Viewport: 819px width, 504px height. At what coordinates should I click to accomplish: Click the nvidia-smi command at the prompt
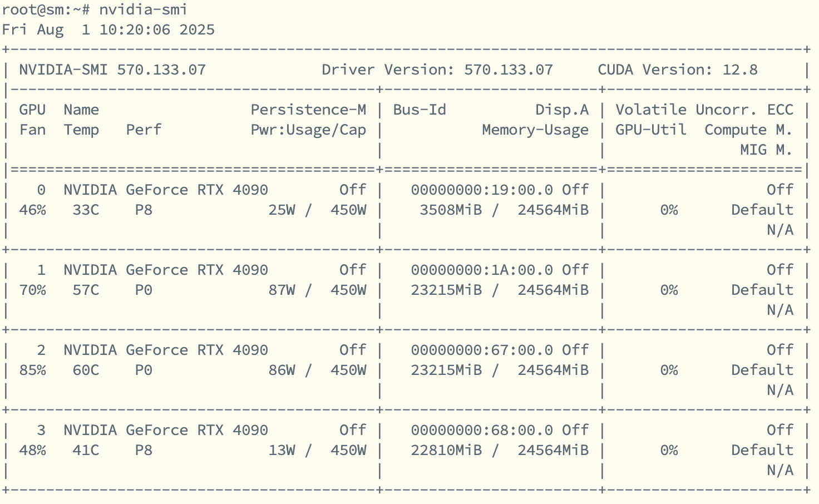tap(143, 9)
